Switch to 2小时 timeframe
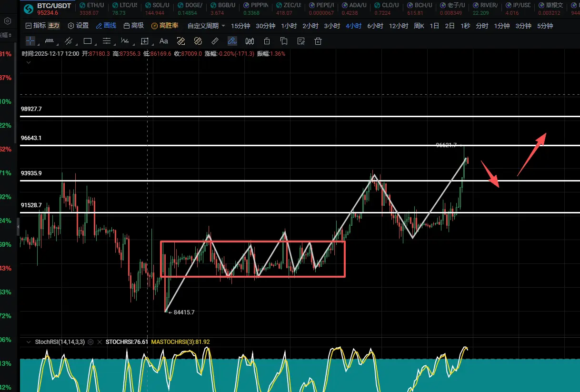 (x=310, y=26)
